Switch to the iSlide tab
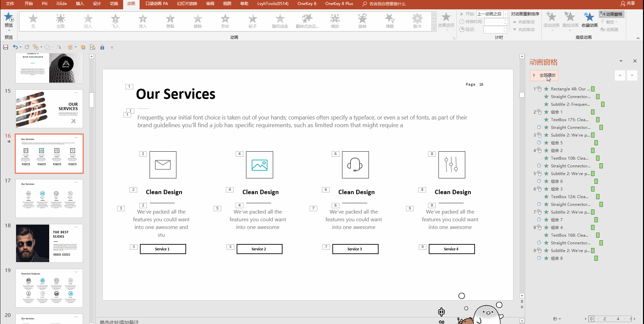The height and width of the screenshot is (324, 644). [x=62, y=4]
